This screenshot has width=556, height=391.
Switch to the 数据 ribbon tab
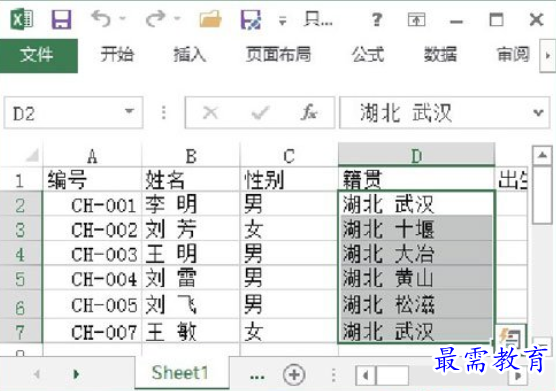pyautogui.click(x=441, y=55)
